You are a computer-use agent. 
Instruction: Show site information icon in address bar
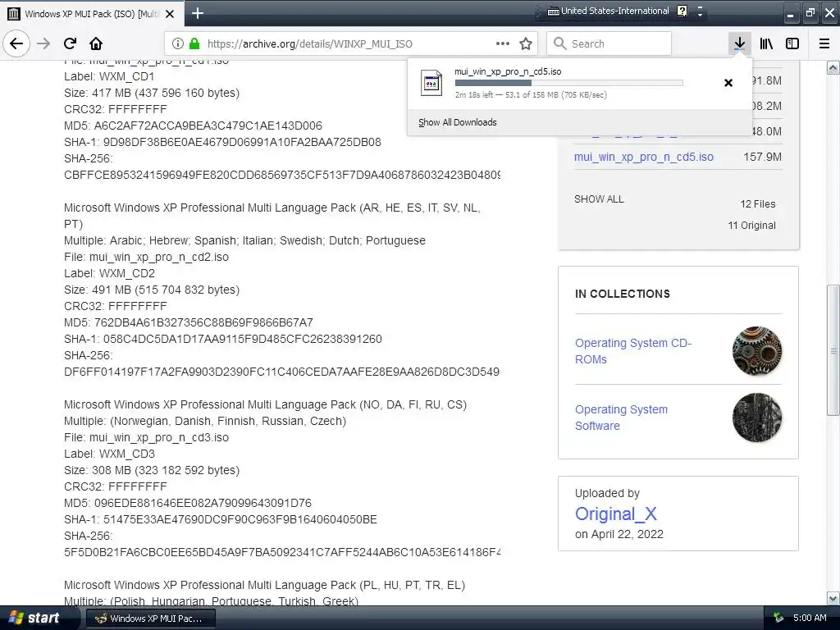pyautogui.click(x=178, y=43)
